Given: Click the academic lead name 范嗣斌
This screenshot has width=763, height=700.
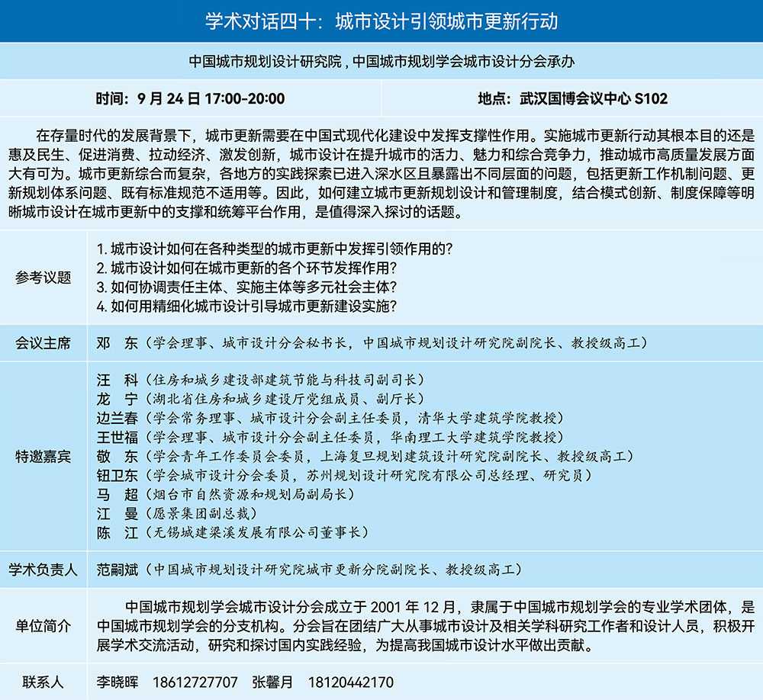Looking at the screenshot, I should (118, 570).
